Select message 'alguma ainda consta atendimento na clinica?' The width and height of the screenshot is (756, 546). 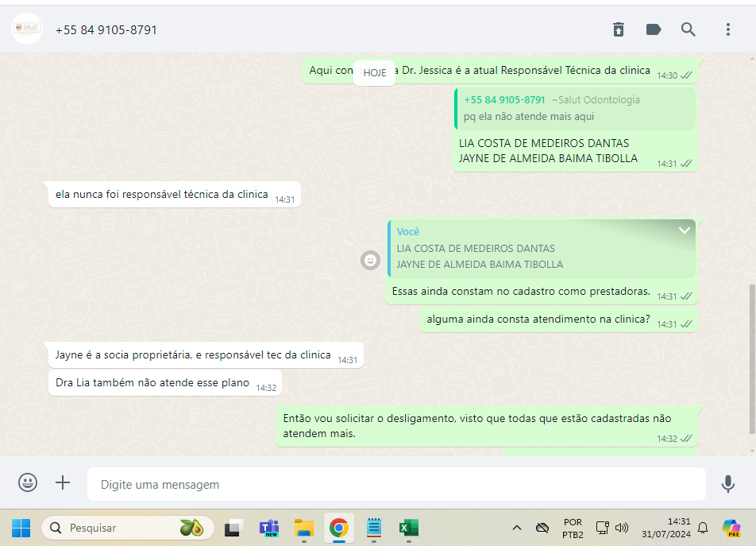pyautogui.click(x=558, y=319)
